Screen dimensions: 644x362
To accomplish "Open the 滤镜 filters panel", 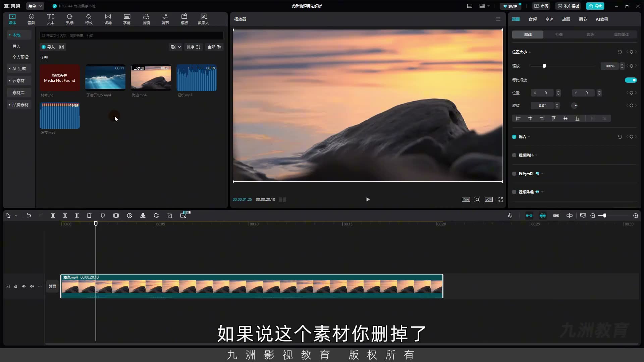I will click(146, 19).
